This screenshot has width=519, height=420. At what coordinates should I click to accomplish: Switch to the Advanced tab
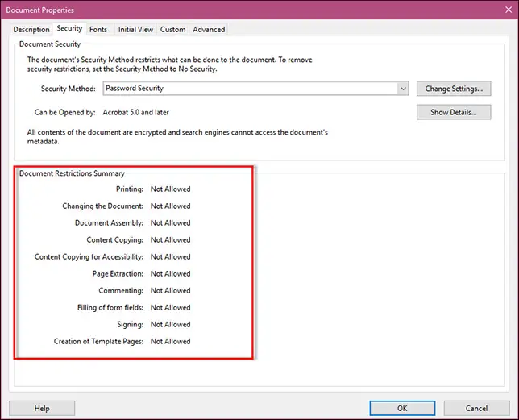pos(209,30)
